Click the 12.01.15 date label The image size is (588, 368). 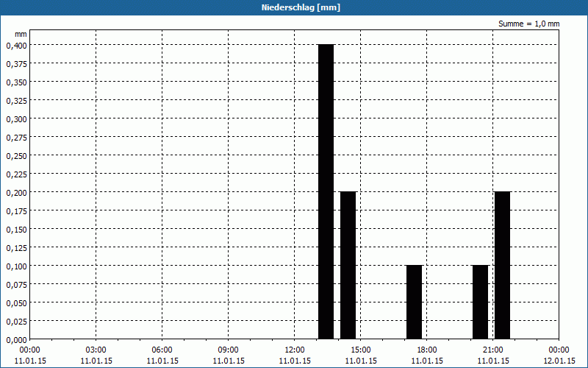click(x=559, y=361)
